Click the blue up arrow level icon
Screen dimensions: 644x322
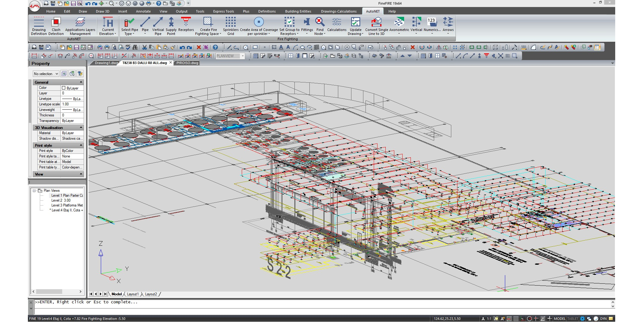tap(403, 56)
